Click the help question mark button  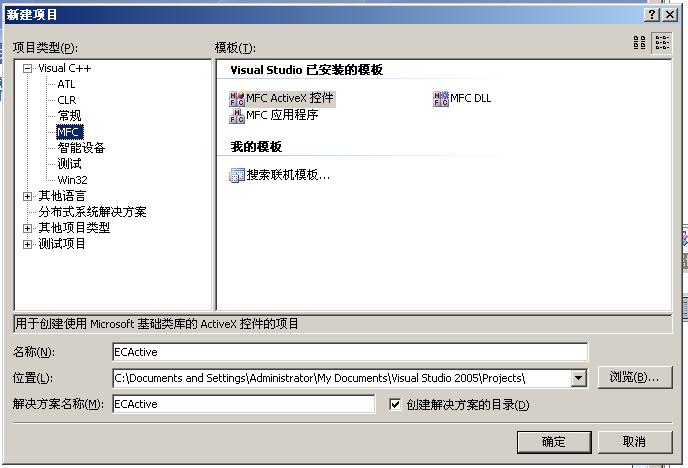pyautogui.click(x=652, y=14)
